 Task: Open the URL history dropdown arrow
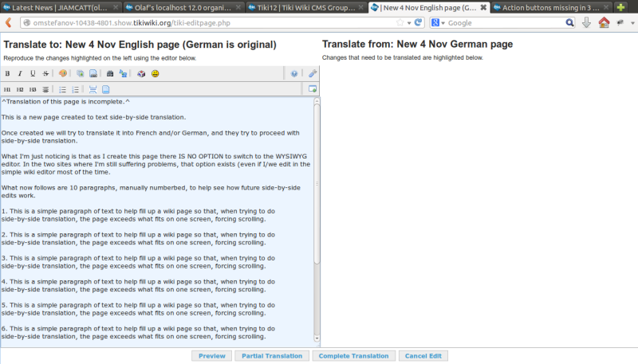click(x=409, y=23)
